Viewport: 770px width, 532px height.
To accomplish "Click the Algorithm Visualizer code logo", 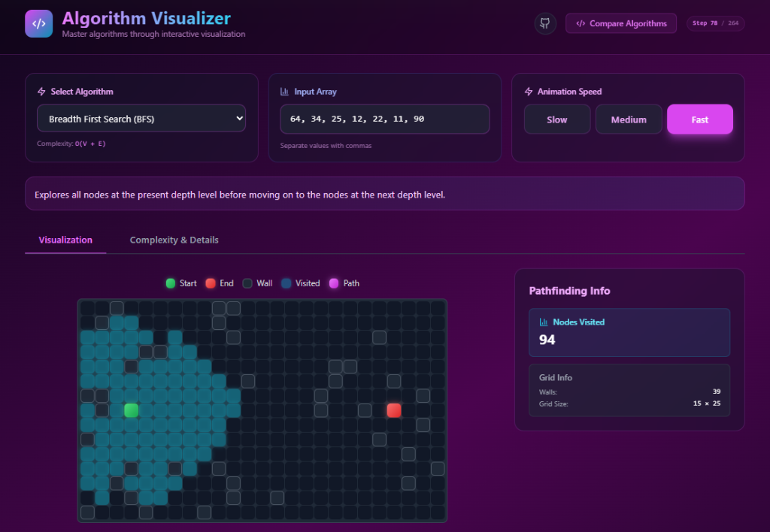I will (x=38, y=23).
